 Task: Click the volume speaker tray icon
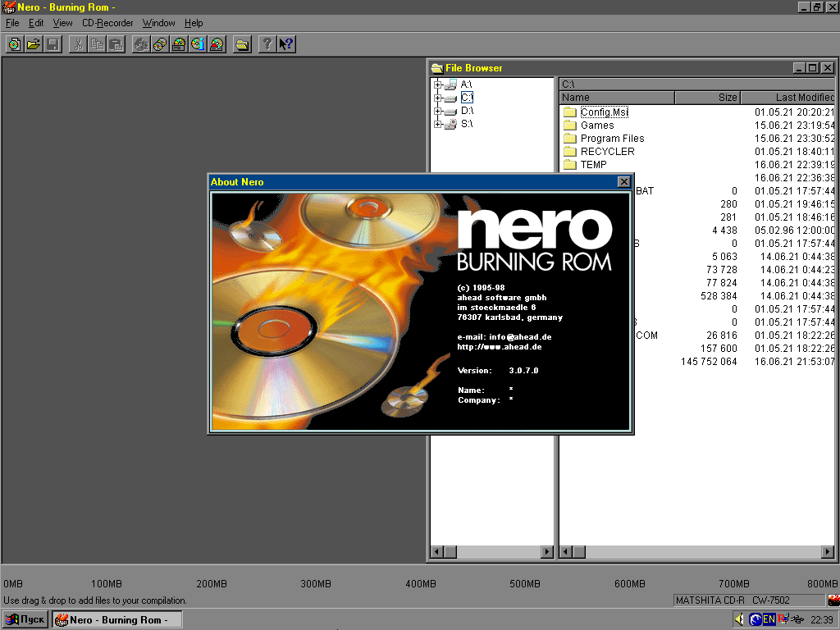(740, 620)
